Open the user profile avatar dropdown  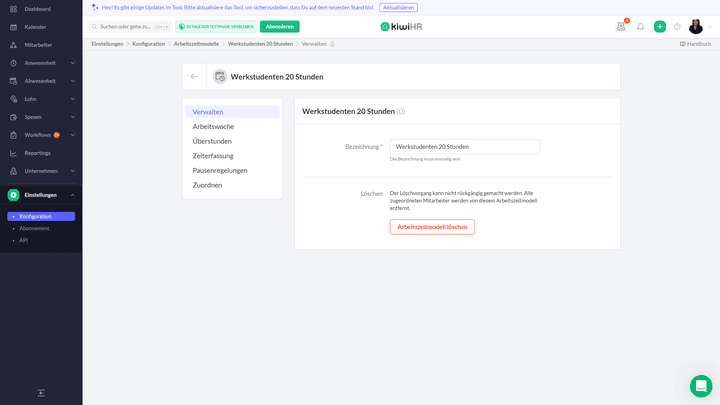(x=697, y=27)
